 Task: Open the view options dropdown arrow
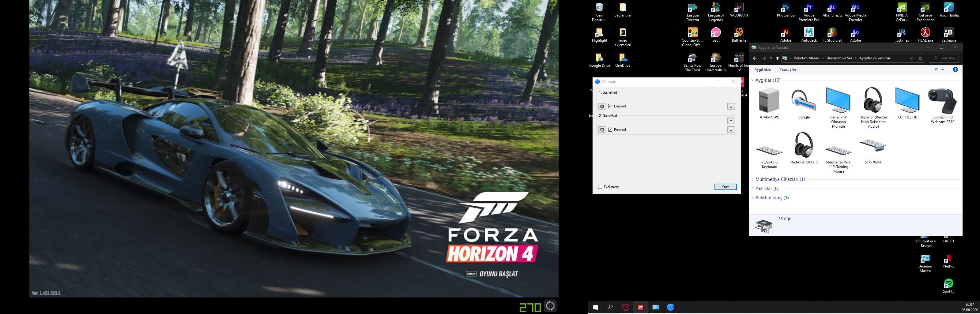(x=943, y=69)
